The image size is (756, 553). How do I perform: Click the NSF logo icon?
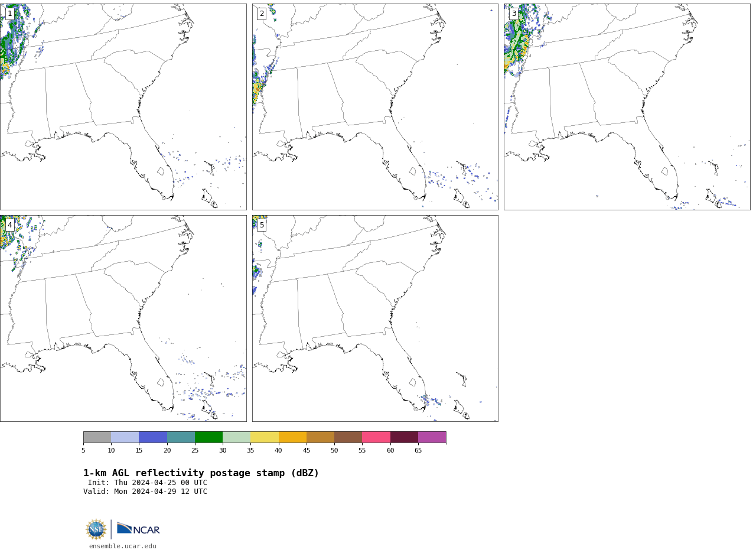click(96, 529)
